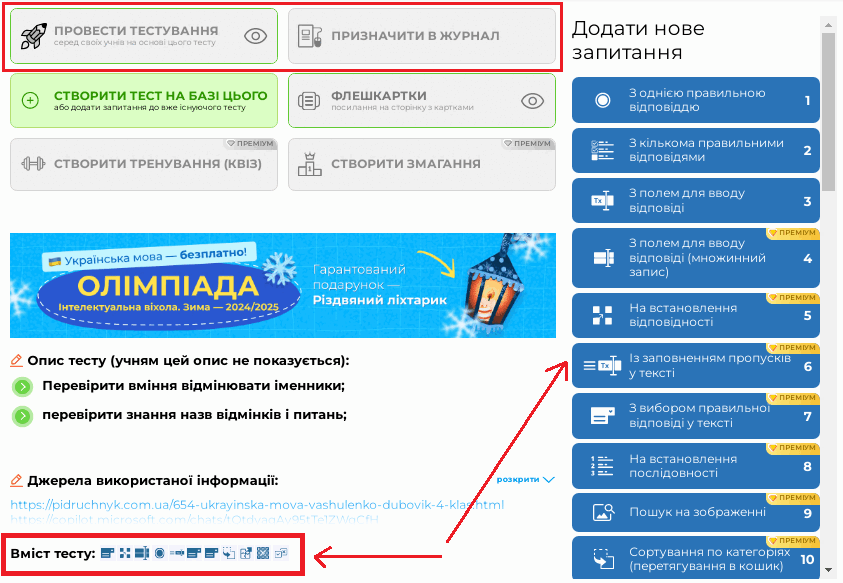Image resolution: width=843 pixels, height=583 pixels.
Task: Open the copilot.microsoft.com source link
Action: [x=195, y=520]
